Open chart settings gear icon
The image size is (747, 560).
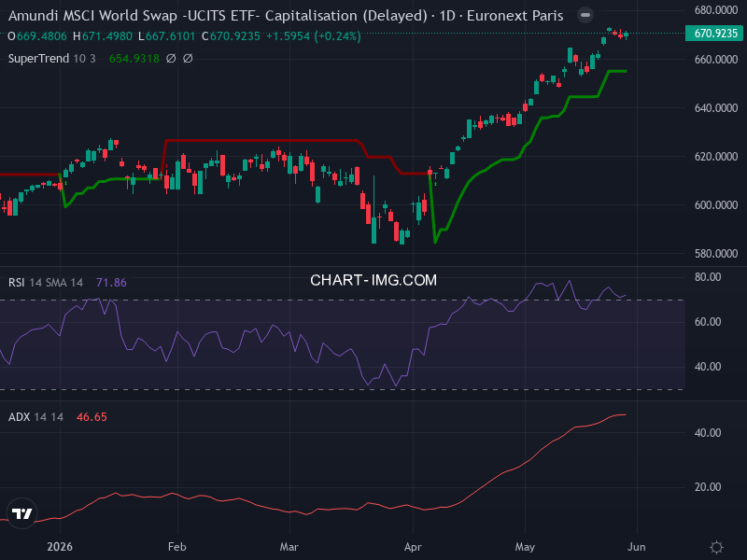[x=716, y=547]
